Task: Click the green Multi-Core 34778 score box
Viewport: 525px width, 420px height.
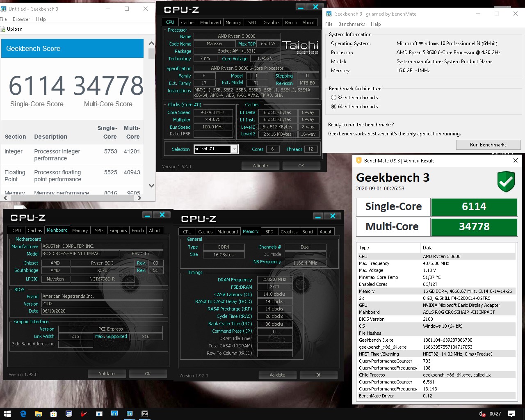Action: pos(474,227)
